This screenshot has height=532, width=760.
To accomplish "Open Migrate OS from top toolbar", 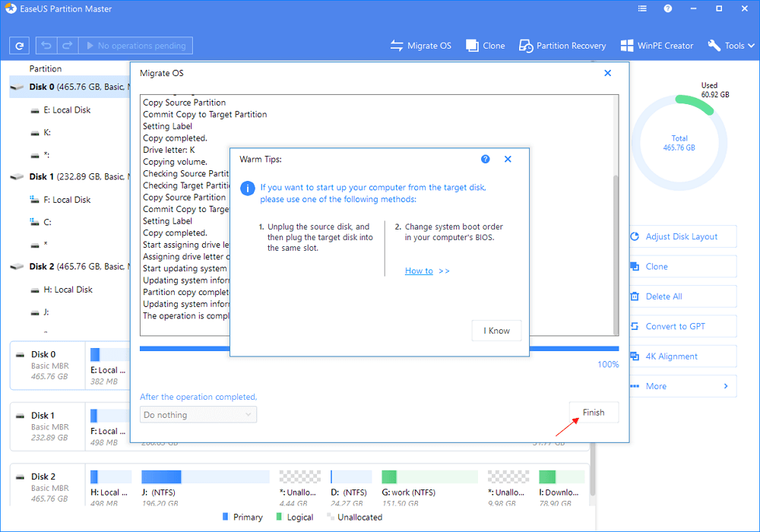I will (421, 46).
